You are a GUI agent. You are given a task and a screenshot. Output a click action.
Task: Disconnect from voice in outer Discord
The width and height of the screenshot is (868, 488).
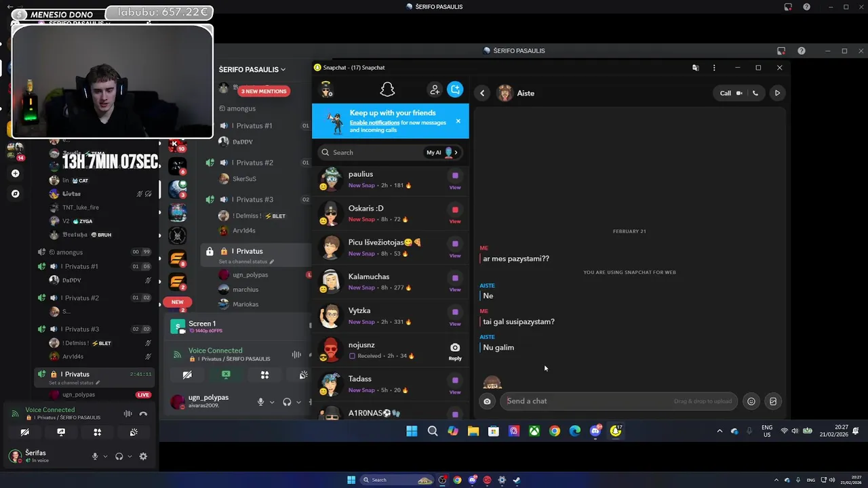click(143, 413)
